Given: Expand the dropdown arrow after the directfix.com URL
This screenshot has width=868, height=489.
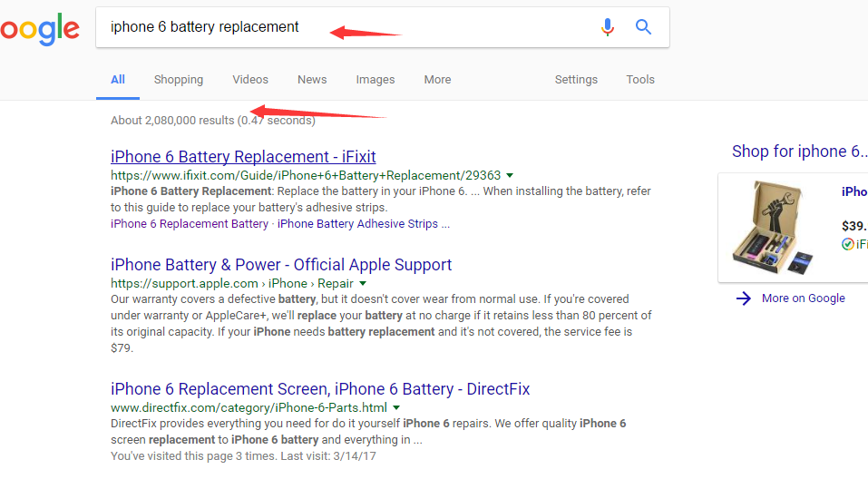Looking at the screenshot, I should click(x=396, y=407).
